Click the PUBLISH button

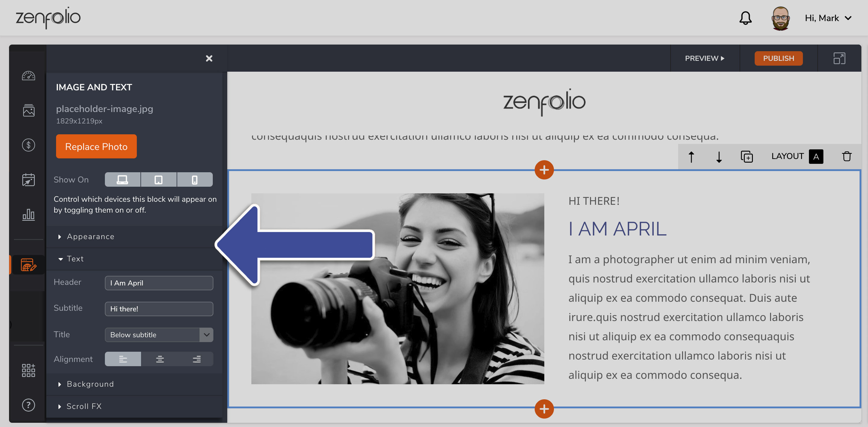tap(778, 58)
